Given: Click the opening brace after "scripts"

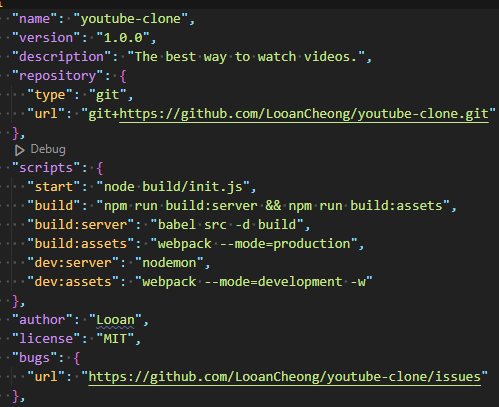Looking at the screenshot, I should click(x=100, y=168).
